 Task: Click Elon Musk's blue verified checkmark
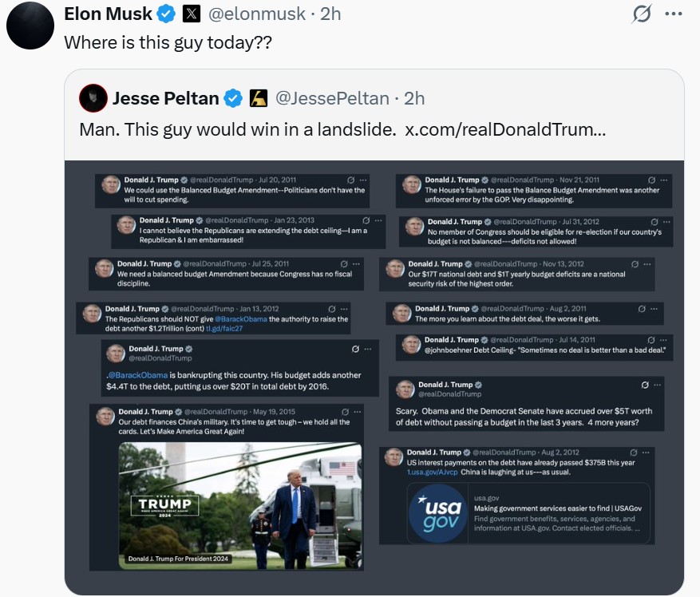click(165, 14)
